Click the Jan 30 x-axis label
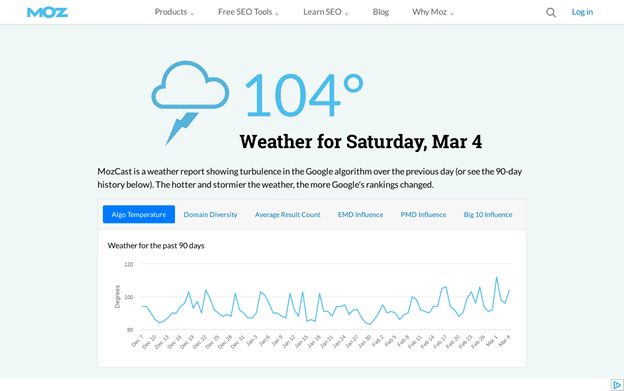 (365, 341)
